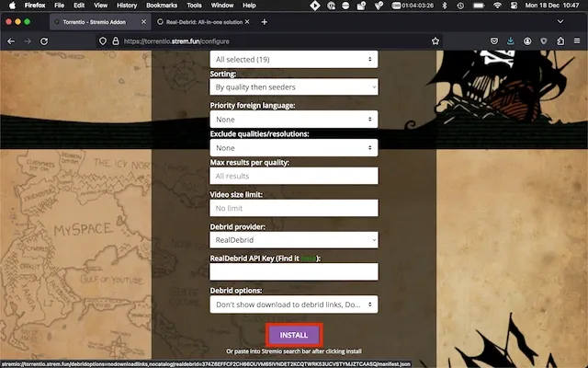Open the Extensions puzzle icon
The width and height of the screenshot is (588, 368).
(x=560, y=41)
